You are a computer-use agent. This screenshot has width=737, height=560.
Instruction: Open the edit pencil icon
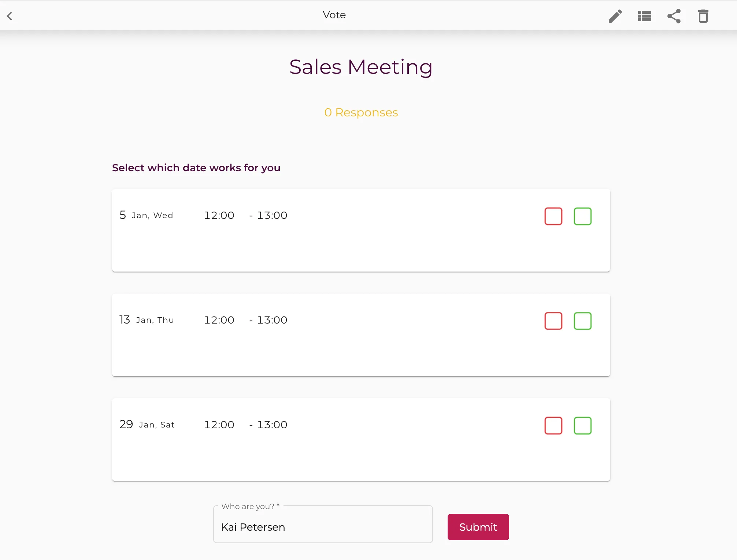615,16
